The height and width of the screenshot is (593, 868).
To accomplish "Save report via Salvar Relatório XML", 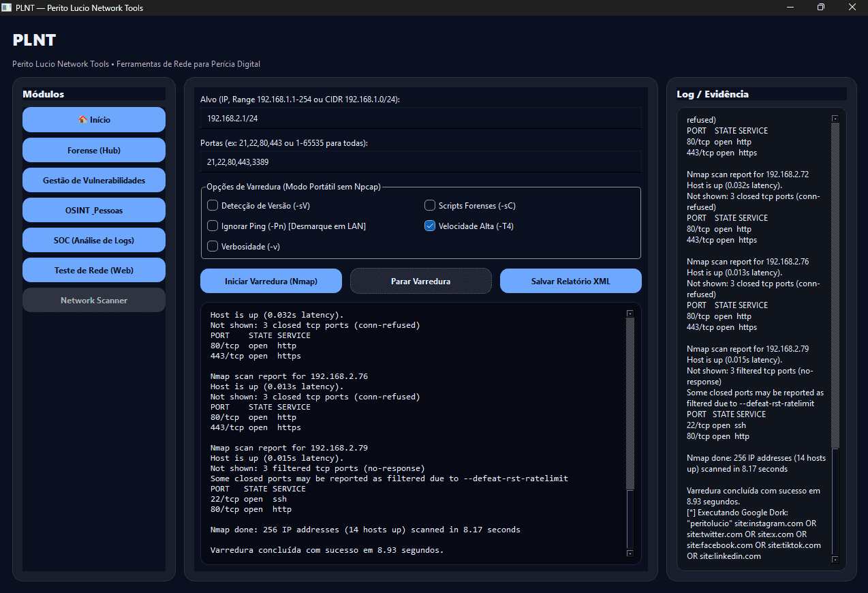I will pos(570,281).
